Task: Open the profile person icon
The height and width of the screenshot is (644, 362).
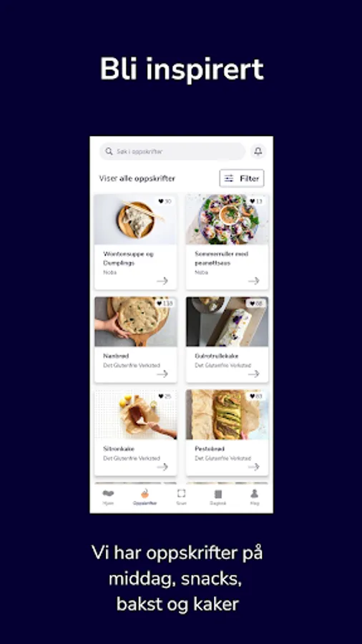Action: pyautogui.click(x=255, y=494)
